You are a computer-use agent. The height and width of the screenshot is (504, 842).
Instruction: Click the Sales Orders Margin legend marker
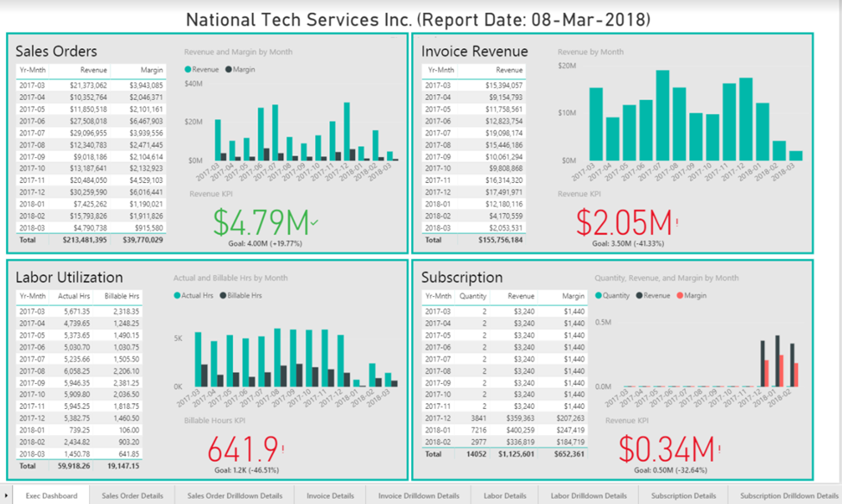click(x=228, y=69)
